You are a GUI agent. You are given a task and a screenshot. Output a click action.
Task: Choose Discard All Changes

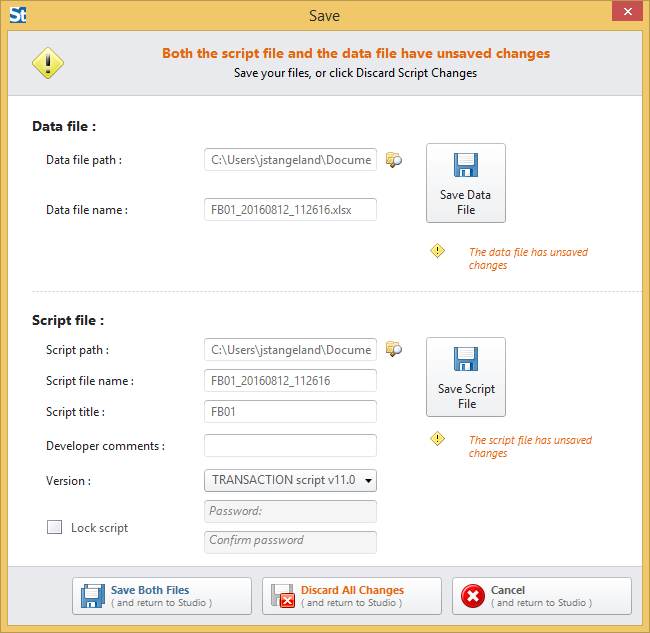click(351, 596)
